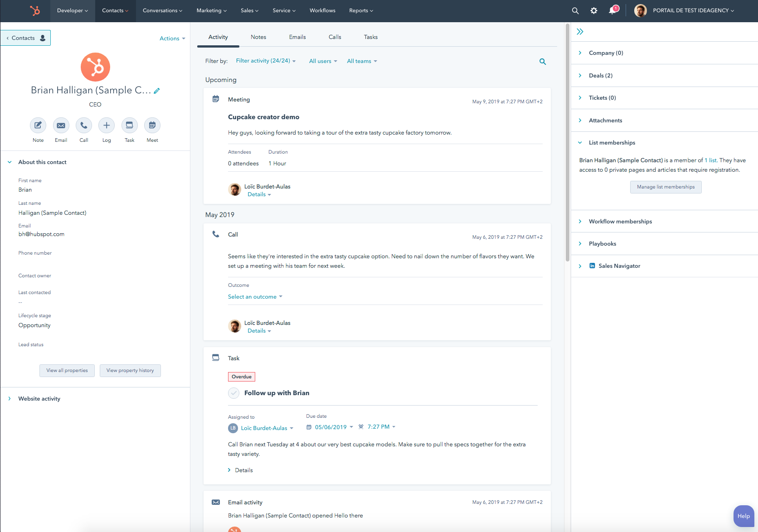Click the due date calendar icon

[309, 427]
